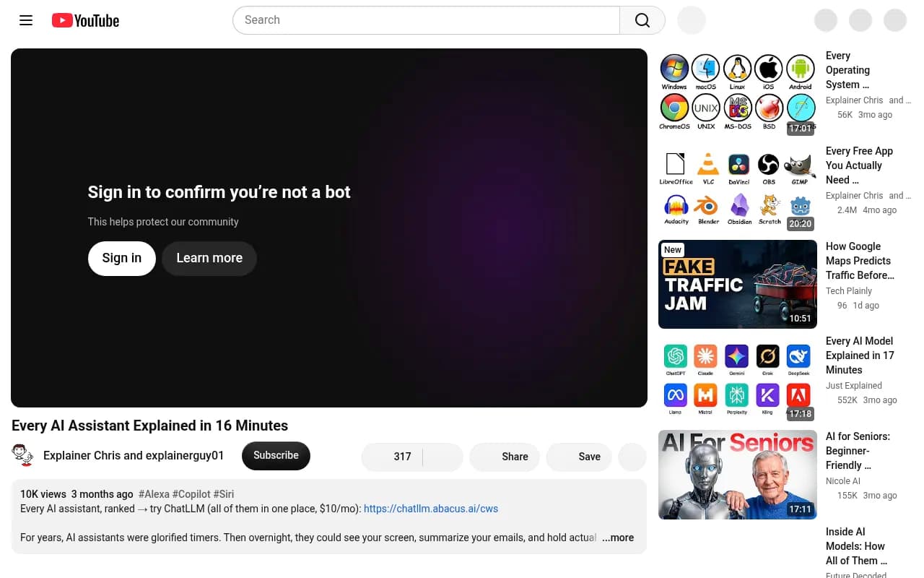Visit the Nicole AI channel name
924x578 pixels.
pyautogui.click(x=843, y=481)
